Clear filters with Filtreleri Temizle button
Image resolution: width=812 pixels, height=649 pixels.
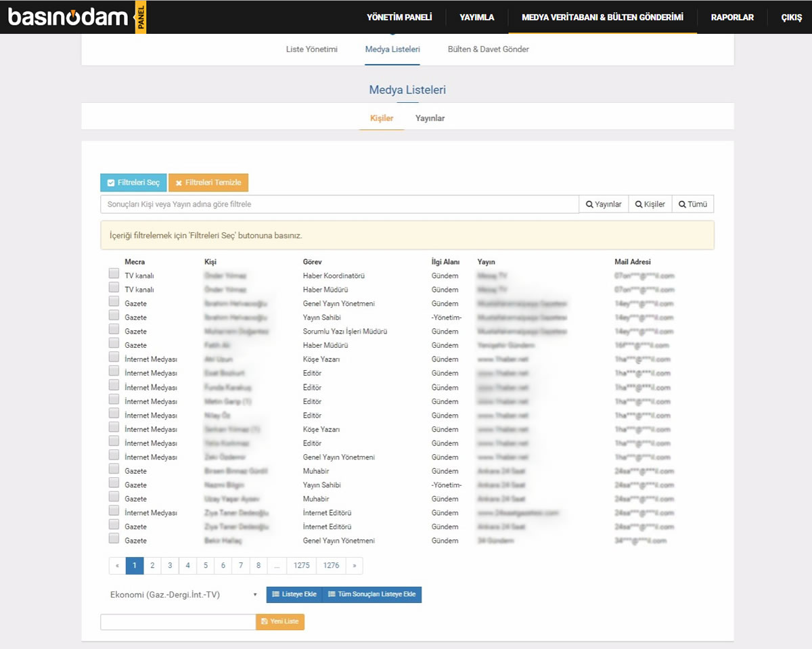pyautogui.click(x=208, y=183)
